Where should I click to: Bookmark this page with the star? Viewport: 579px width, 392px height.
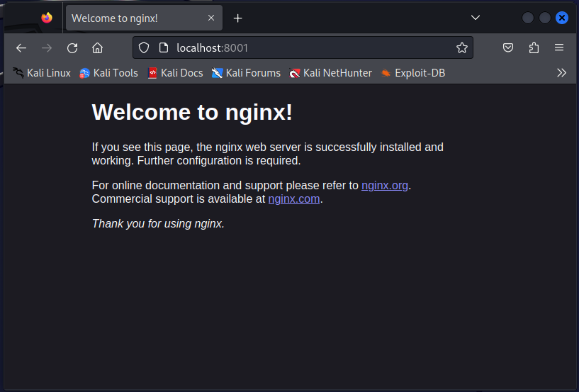coord(461,47)
